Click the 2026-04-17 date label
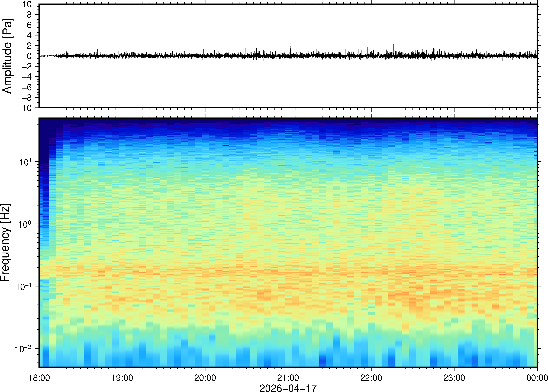548x392 pixels. 288,388
